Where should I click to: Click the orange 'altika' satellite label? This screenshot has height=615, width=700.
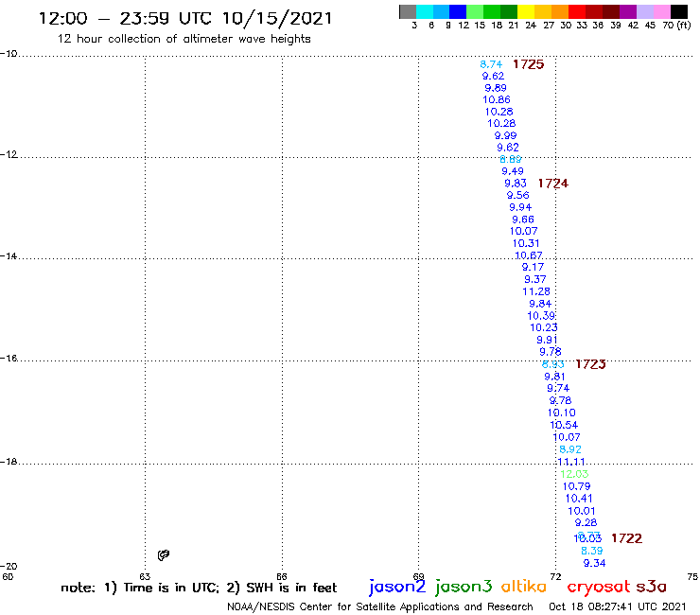point(523,587)
